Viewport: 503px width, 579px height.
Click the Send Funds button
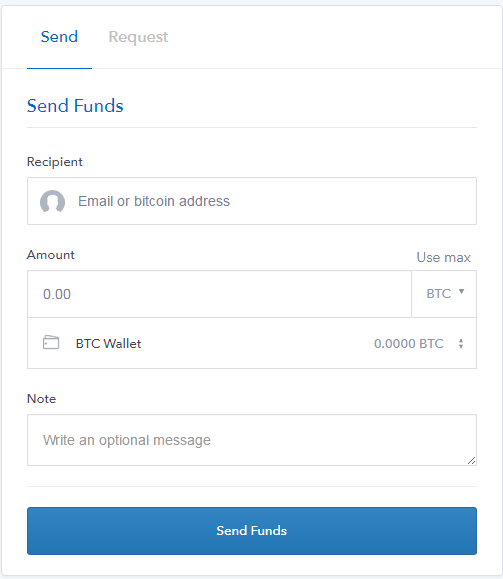(x=252, y=531)
